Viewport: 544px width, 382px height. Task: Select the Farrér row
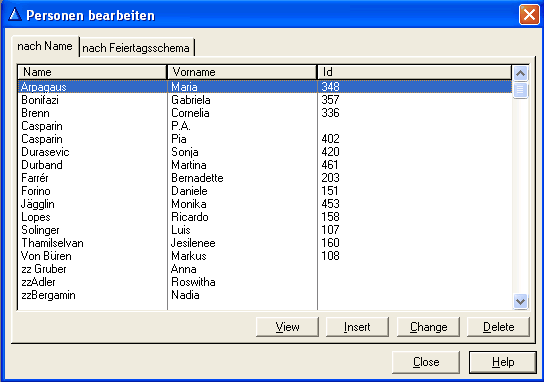(265, 178)
